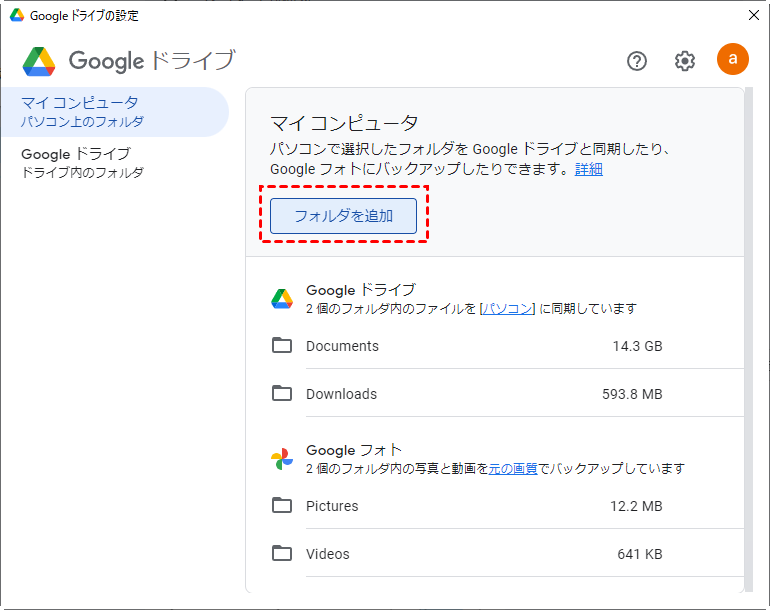Click the Pictures folder icon
Viewport: 770px width, 610px height.
pyautogui.click(x=282, y=505)
